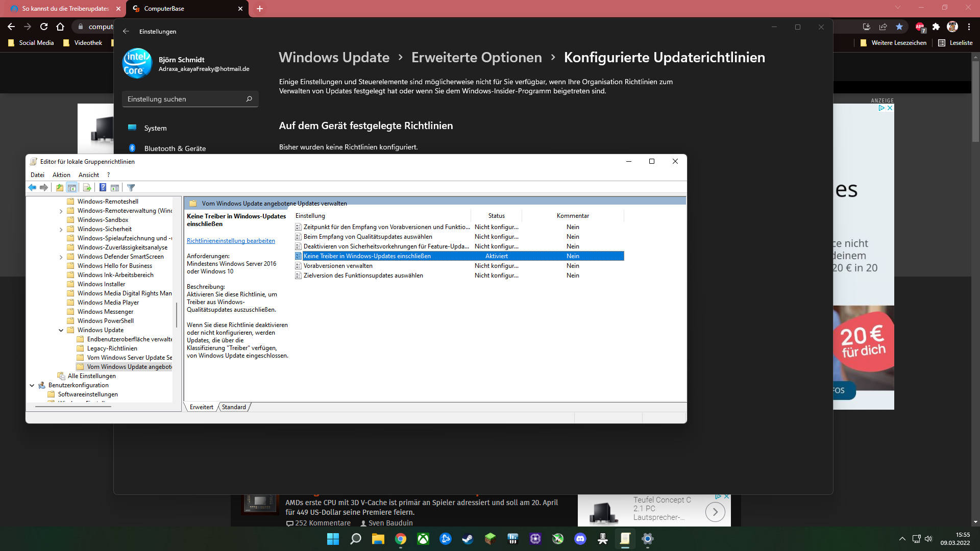Expand Windows-Sicherheit tree node
980x551 pixels.
tap(61, 230)
